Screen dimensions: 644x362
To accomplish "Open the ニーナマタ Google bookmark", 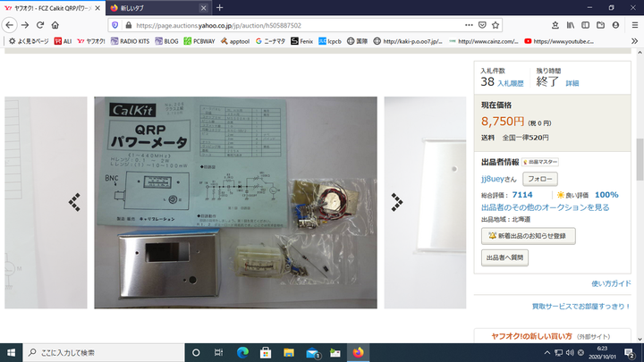I will pos(270,41).
